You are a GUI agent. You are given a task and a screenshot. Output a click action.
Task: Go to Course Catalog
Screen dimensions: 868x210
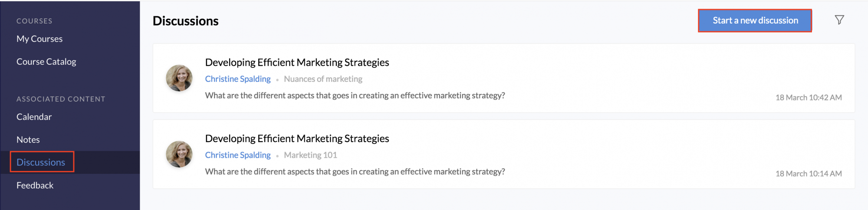click(x=46, y=62)
